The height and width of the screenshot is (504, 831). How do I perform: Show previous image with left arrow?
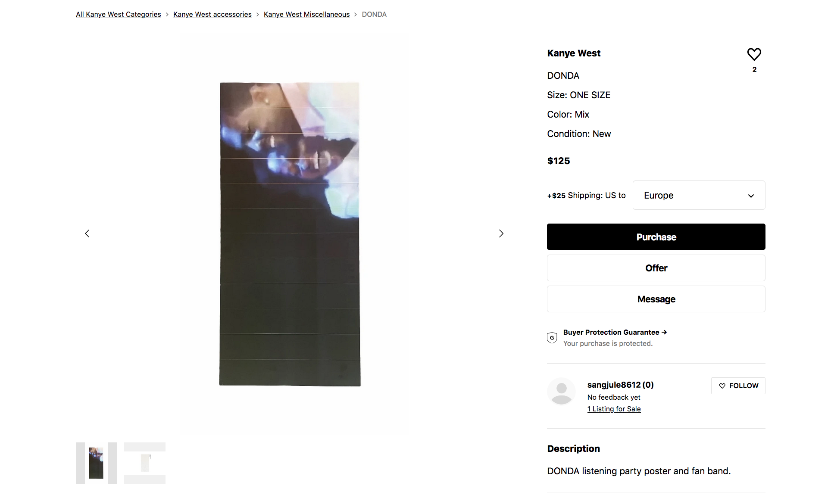[87, 233]
